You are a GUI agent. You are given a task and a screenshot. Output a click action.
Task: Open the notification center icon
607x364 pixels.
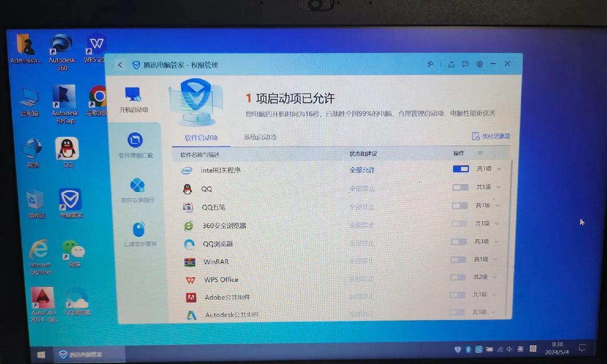(x=582, y=348)
